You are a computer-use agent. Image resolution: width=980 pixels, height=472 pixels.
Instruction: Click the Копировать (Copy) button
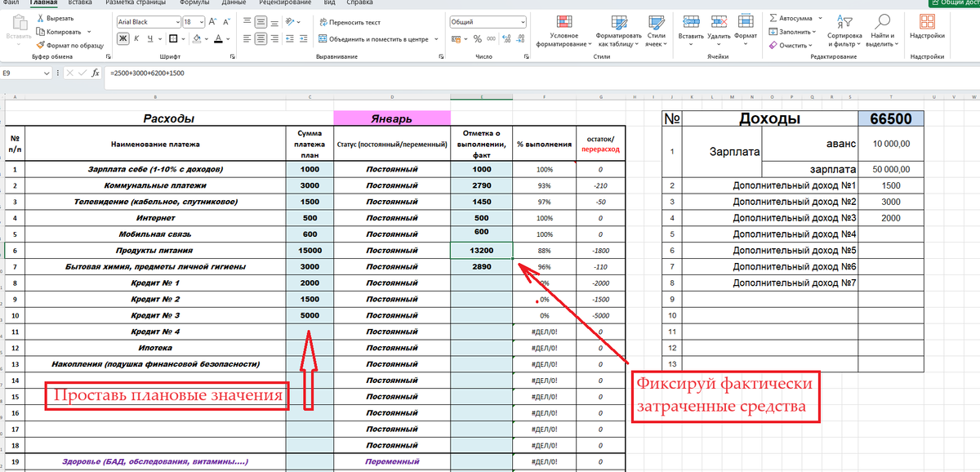tap(60, 32)
